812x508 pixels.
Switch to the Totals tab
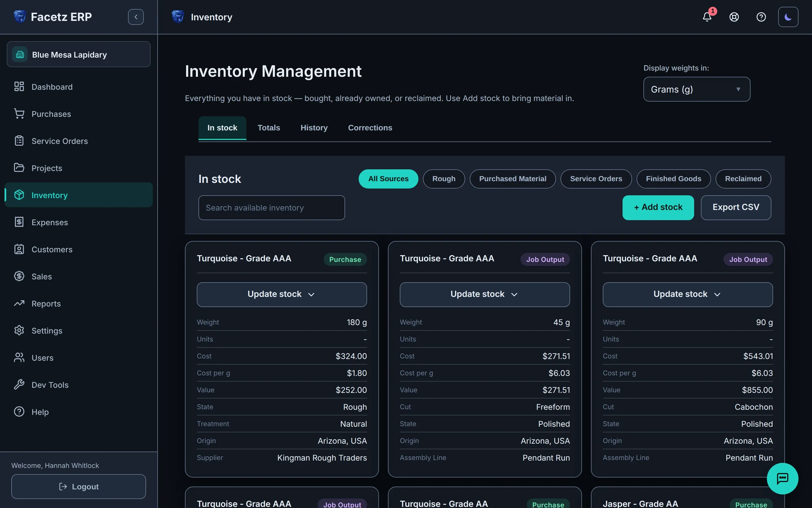pos(269,128)
